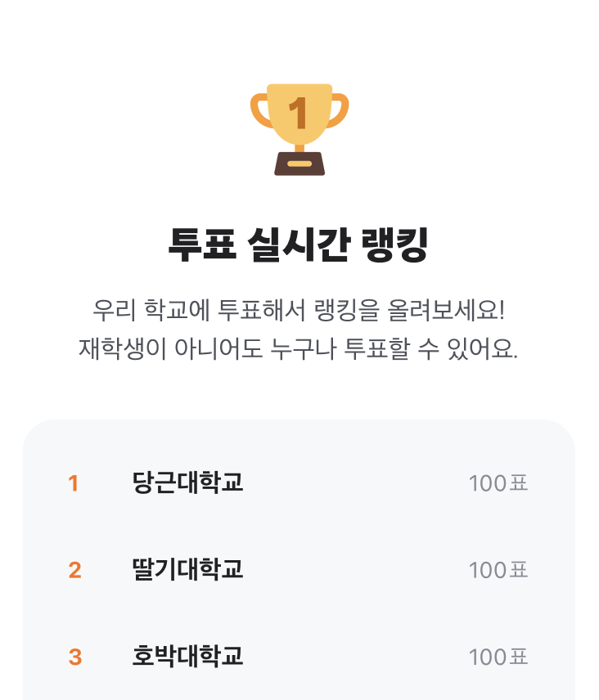This screenshot has height=700, width=599.
Task: Click the 투표 실시간 랭킹 heading
Action: pyautogui.click(x=298, y=245)
